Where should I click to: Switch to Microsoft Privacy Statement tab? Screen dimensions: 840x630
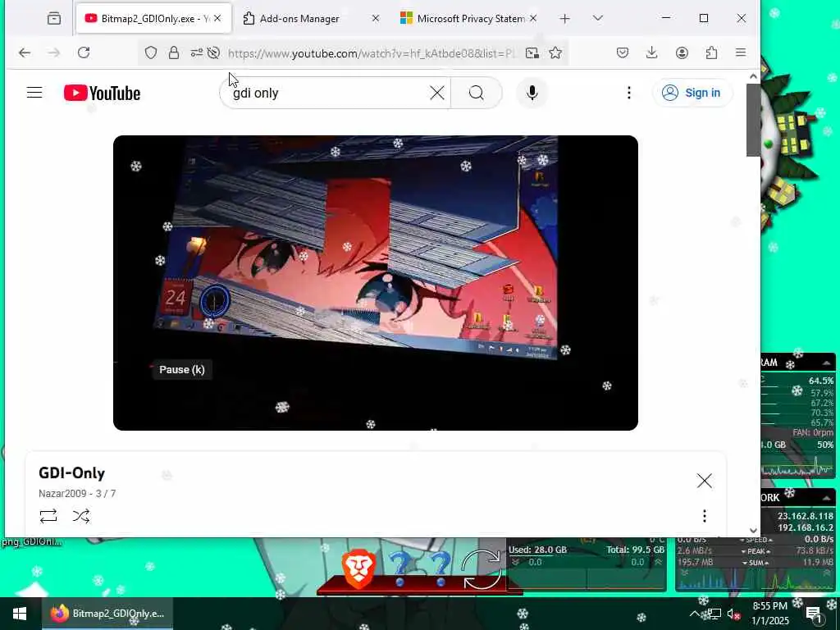pyautogui.click(x=463, y=19)
